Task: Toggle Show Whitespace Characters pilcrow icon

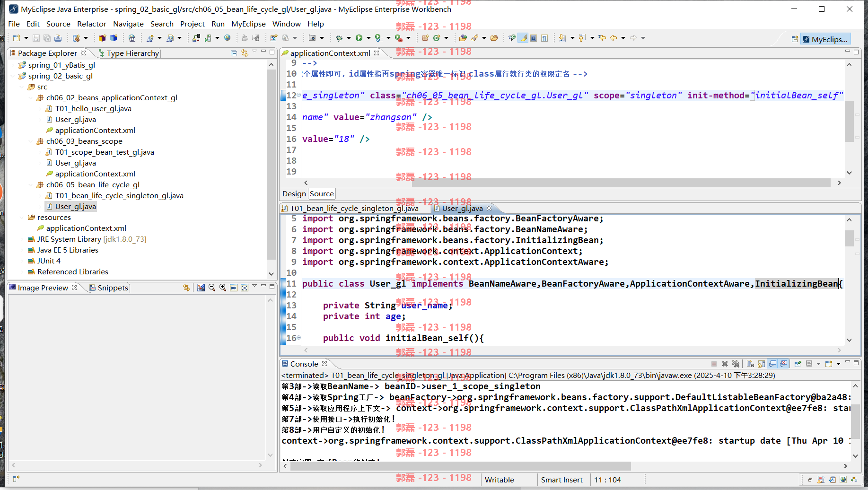Action: pyautogui.click(x=544, y=38)
